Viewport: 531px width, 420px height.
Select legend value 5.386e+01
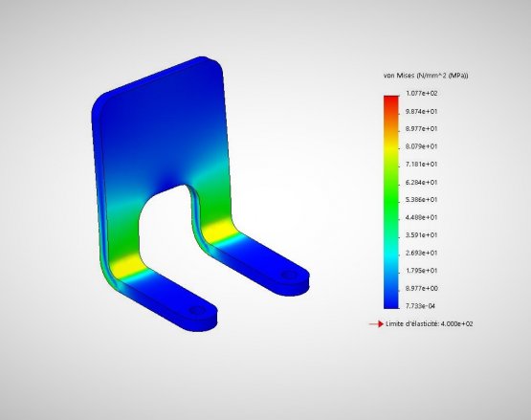click(x=422, y=200)
